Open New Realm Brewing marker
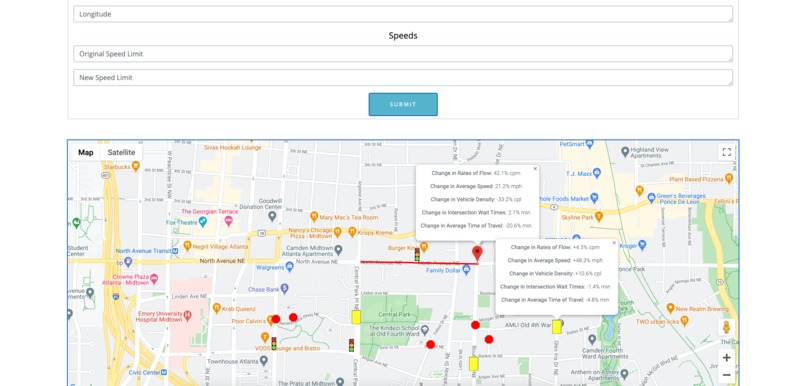This screenshot has height=386, width=806. coord(670,308)
